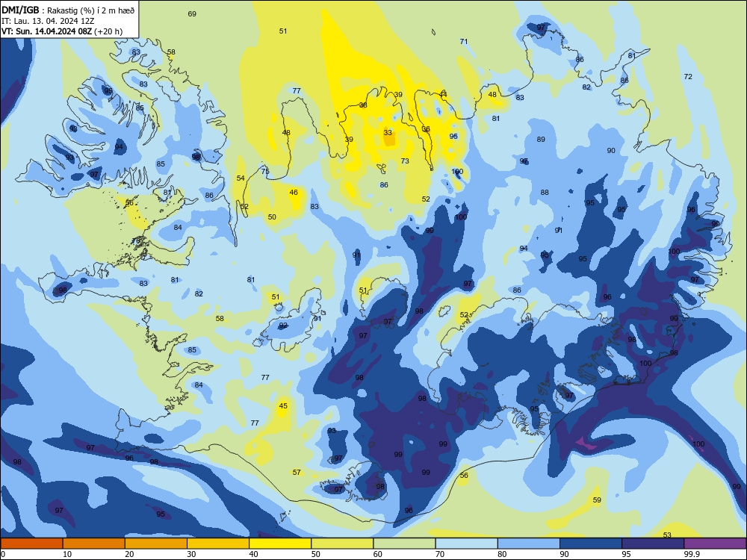Image resolution: width=747 pixels, height=560 pixels.
Task: Click the purple legend swatch above 99.9
Action: pos(715,544)
